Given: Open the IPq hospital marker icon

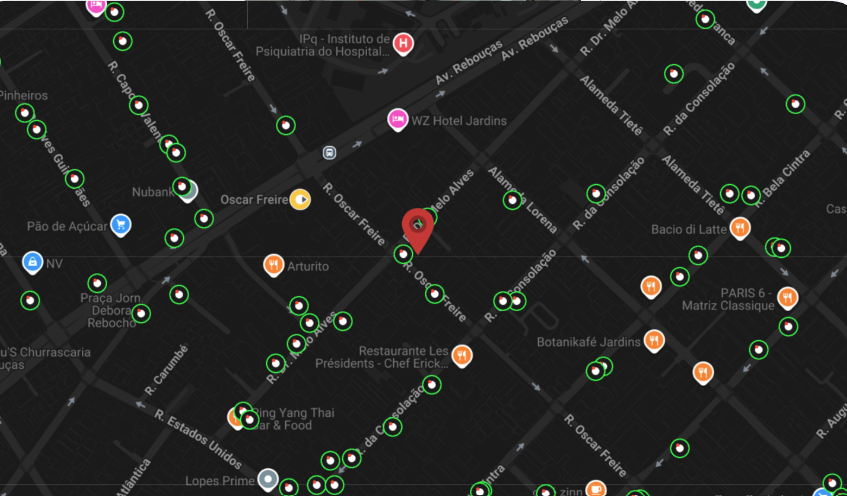Looking at the screenshot, I should 403,44.
